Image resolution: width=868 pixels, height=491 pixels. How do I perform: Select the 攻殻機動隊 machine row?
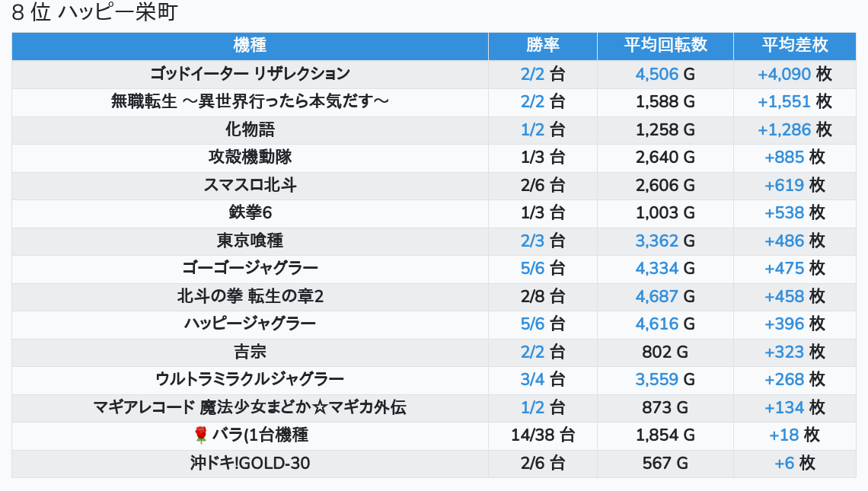click(250, 158)
